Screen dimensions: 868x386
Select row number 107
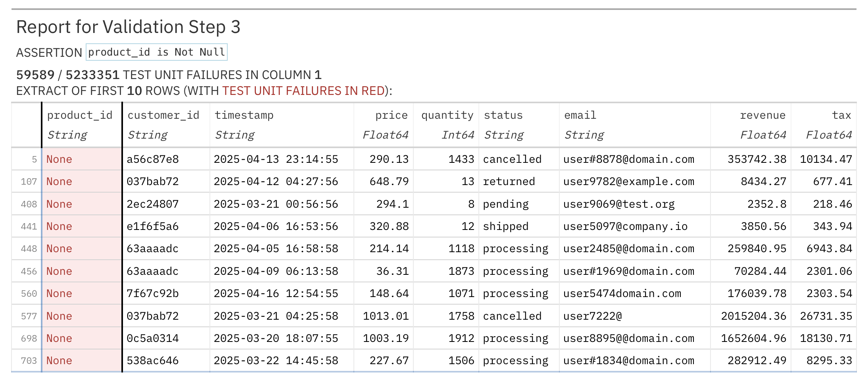coord(29,182)
